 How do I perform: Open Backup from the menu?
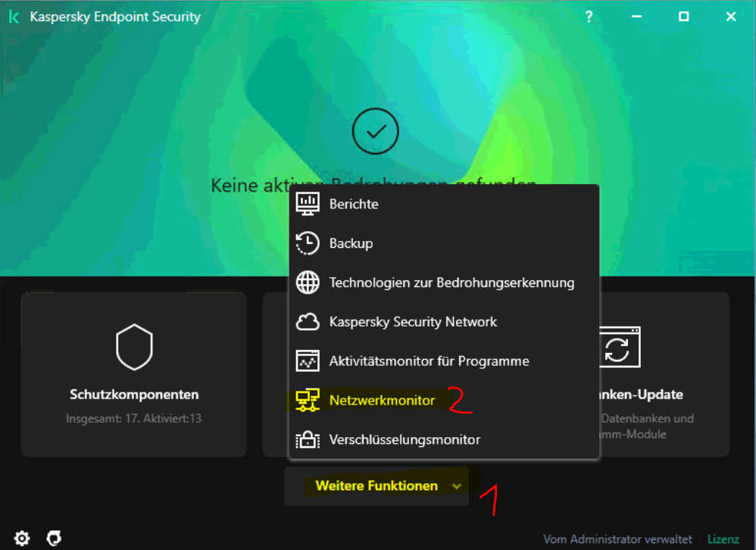click(x=444, y=243)
